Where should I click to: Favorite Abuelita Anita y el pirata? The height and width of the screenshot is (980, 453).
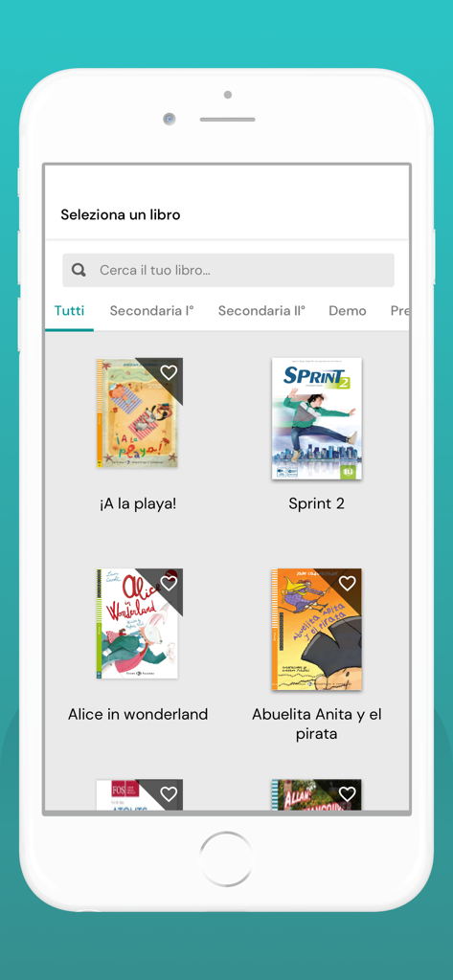coord(348,583)
